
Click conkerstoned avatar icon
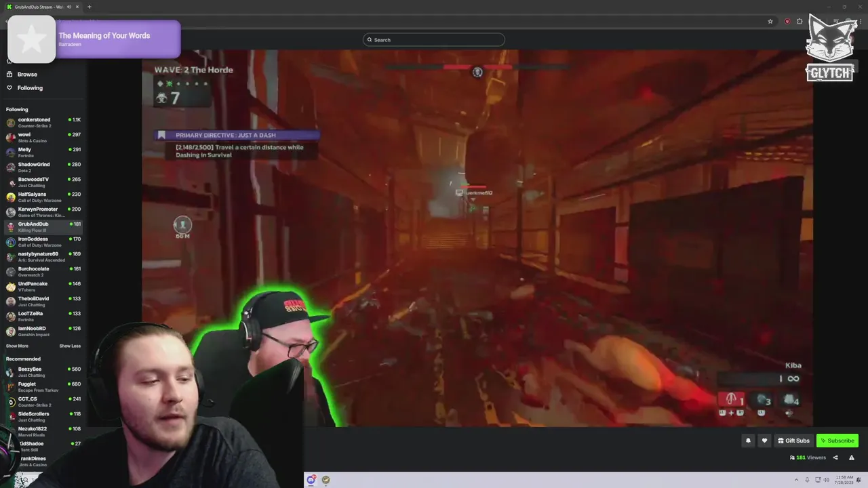(11, 123)
